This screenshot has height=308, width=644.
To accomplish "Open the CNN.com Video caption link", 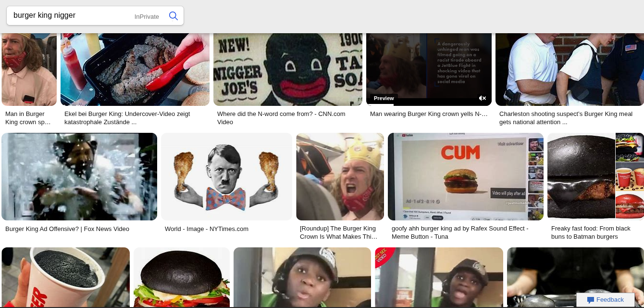I will click(x=281, y=118).
